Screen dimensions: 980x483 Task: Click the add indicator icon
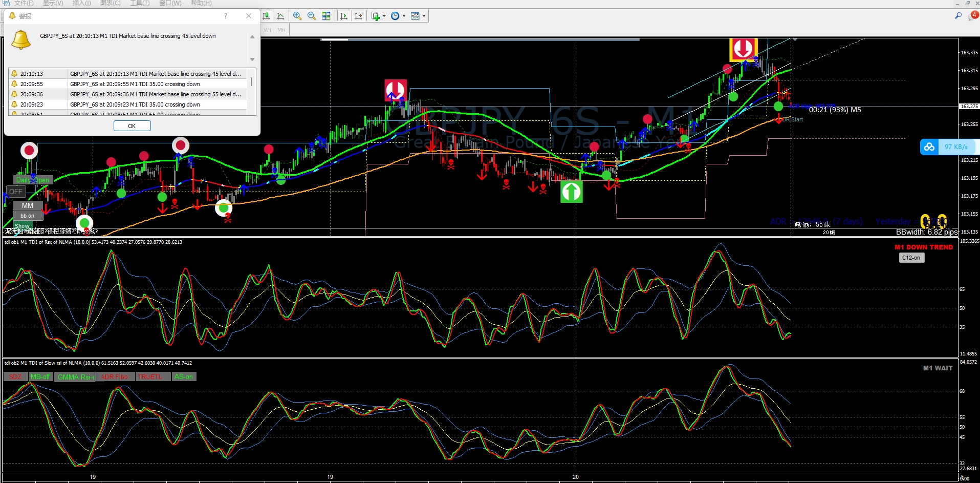click(376, 16)
